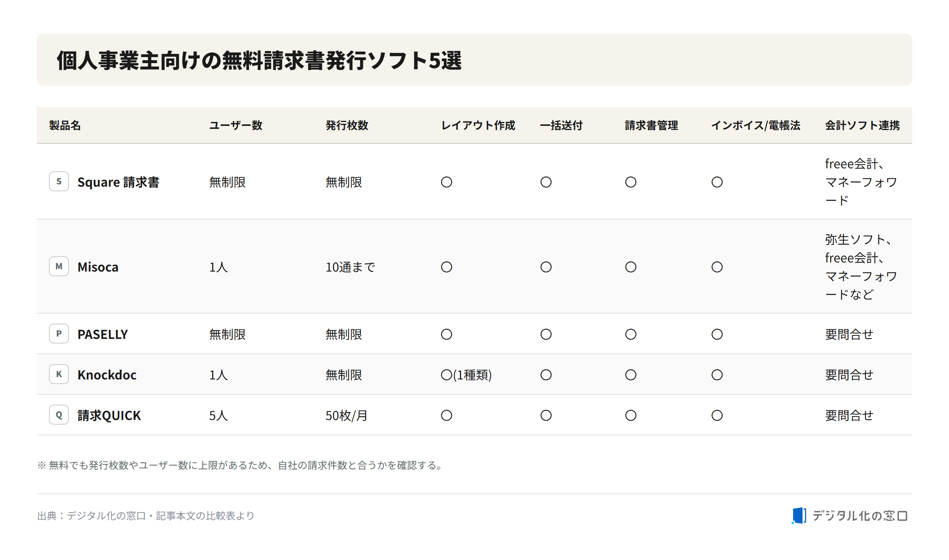The height and width of the screenshot is (560, 949).
Task: Click the デジタル化の窓口 logo wordmark
Action: 860,516
